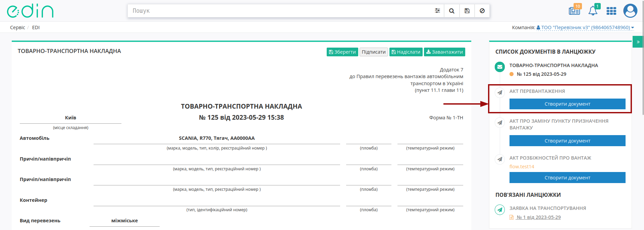Screen dimensions: 644x230
Task: Expand the company selector dropdown
Action: pos(585,27)
